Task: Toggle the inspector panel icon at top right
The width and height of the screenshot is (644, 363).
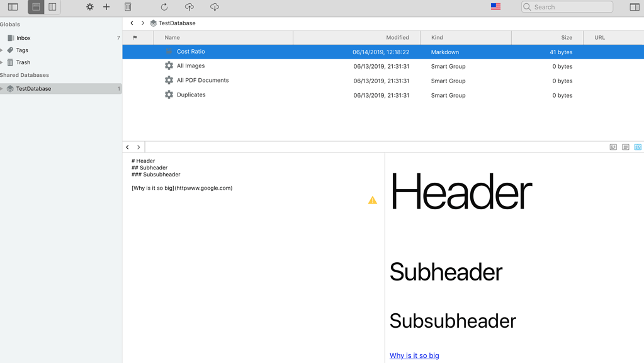Action: (635, 7)
